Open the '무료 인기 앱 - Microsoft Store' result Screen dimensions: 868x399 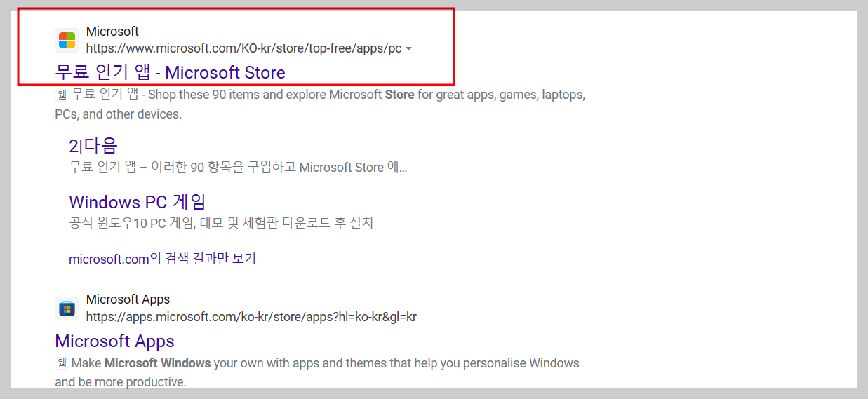pos(170,72)
